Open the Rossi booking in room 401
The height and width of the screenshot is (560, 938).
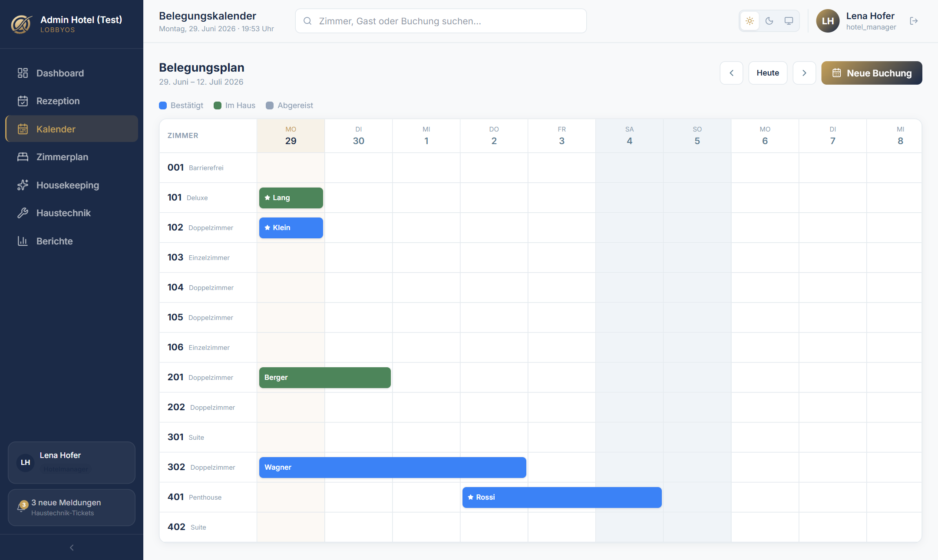(562, 497)
